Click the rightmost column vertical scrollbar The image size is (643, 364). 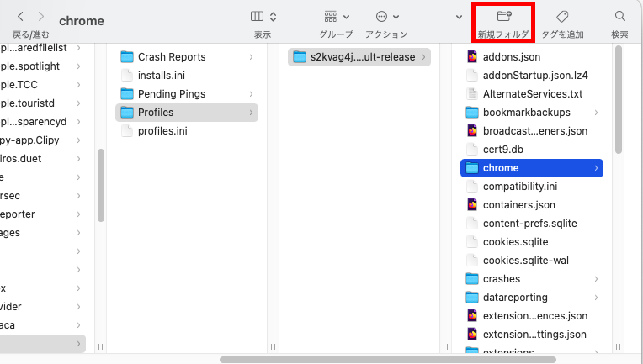pyautogui.click(x=619, y=99)
